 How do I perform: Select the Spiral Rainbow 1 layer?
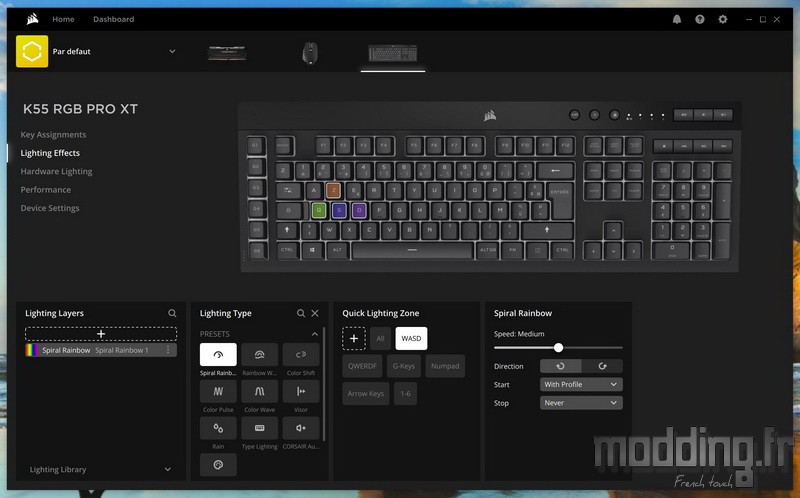(x=101, y=350)
